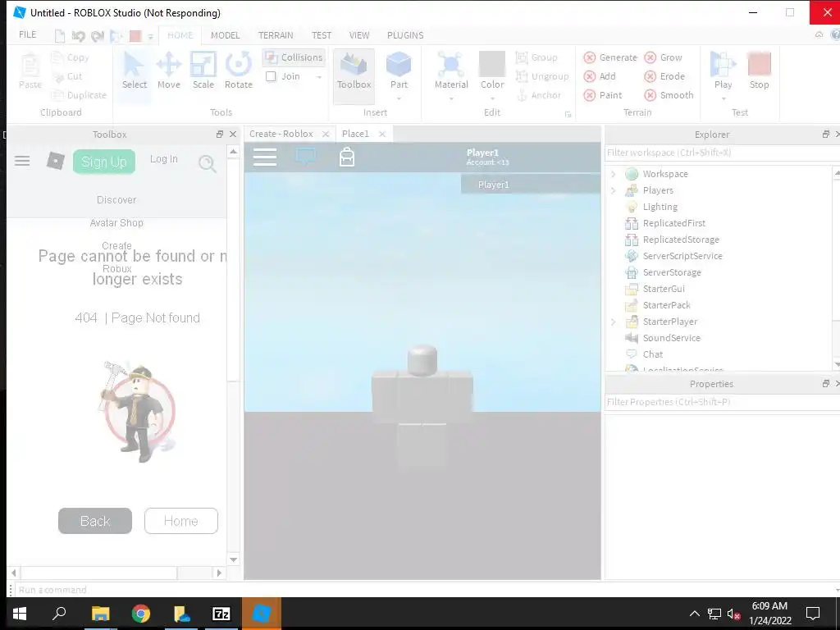Open the Play dropdown arrow
The width and height of the screenshot is (840, 630).
tap(724, 98)
